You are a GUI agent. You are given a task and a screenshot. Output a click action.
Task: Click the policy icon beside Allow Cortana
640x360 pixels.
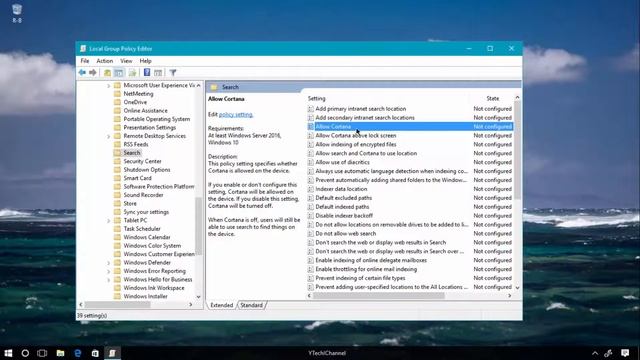[311, 127]
